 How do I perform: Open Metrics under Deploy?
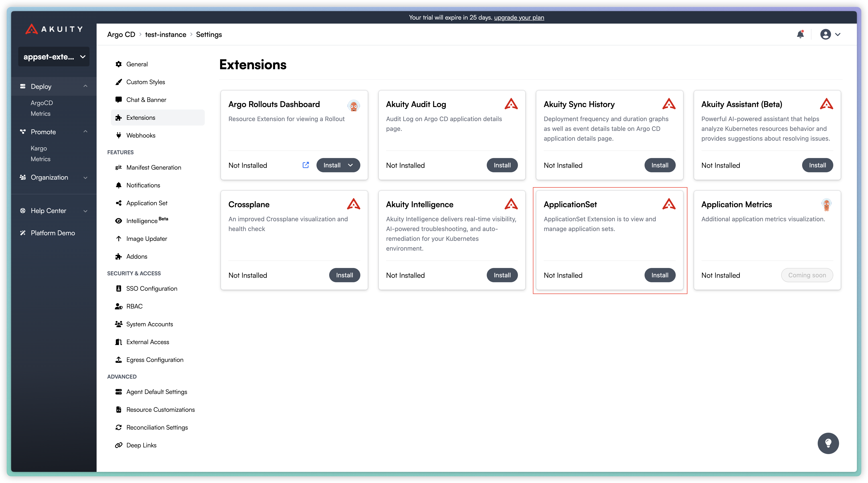pyautogui.click(x=41, y=114)
